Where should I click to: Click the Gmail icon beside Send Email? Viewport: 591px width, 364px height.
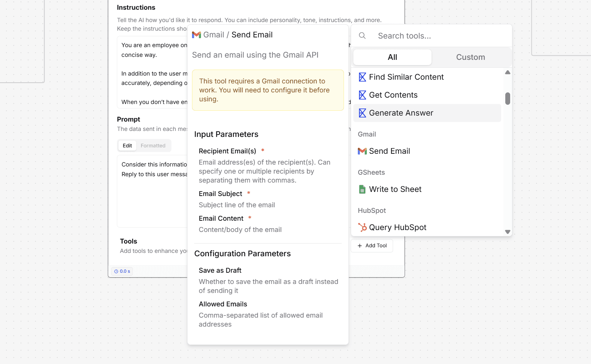point(362,151)
